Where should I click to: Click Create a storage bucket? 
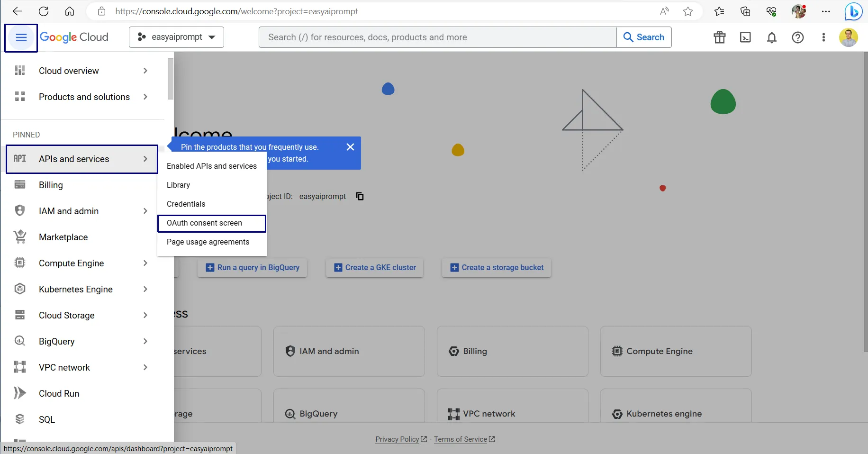tap(497, 267)
